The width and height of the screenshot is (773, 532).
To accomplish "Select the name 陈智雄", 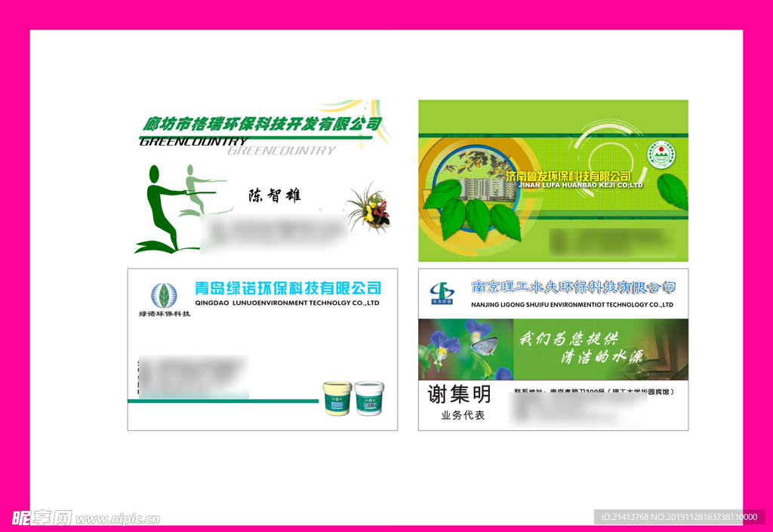I will (x=275, y=195).
